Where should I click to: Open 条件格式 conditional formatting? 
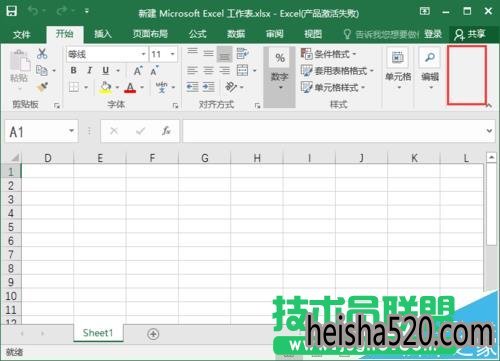[x=329, y=54]
